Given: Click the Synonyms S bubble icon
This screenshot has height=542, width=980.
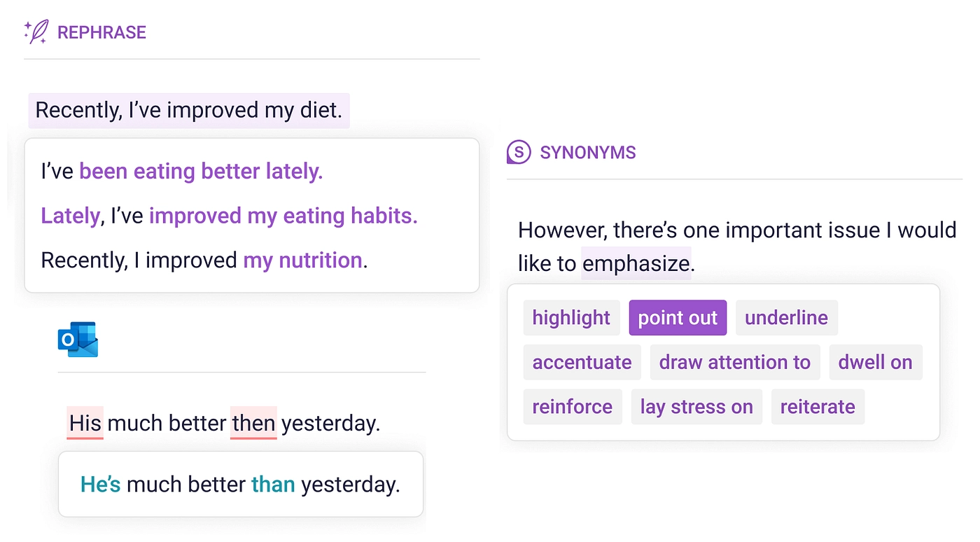Looking at the screenshot, I should 519,152.
